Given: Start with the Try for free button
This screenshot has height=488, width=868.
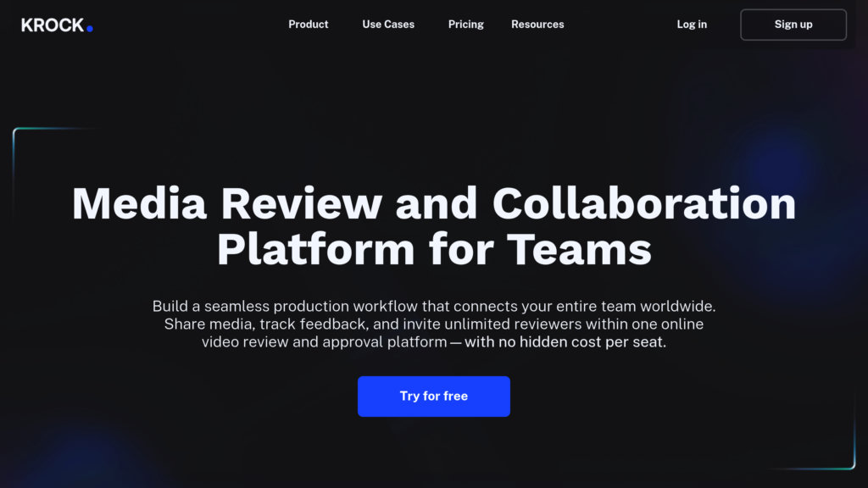Looking at the screenshot, I should pos(433,396).
